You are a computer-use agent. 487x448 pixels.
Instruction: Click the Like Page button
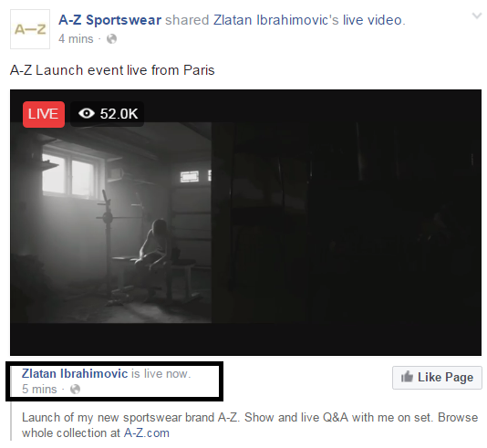[437, 378]
